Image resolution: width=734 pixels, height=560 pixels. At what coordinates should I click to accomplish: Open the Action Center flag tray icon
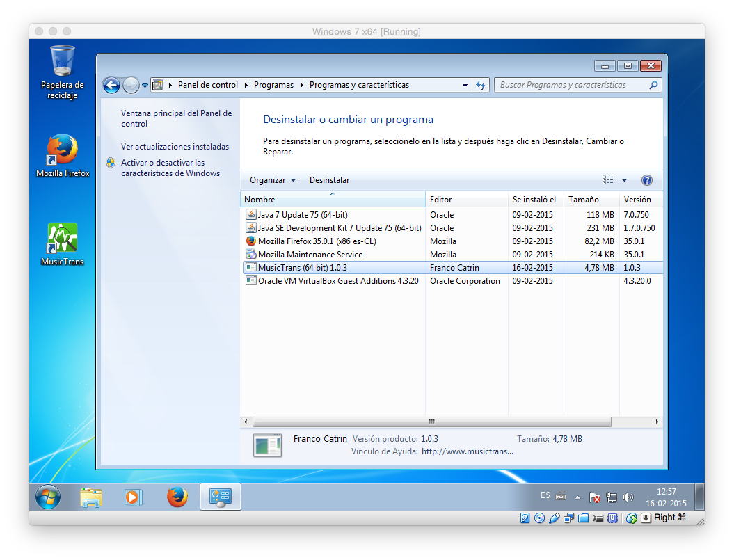(x=594, y=497)
